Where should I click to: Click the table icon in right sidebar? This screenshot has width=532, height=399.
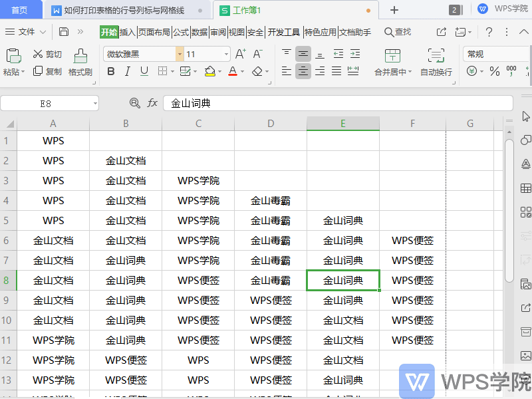[526, 188]
